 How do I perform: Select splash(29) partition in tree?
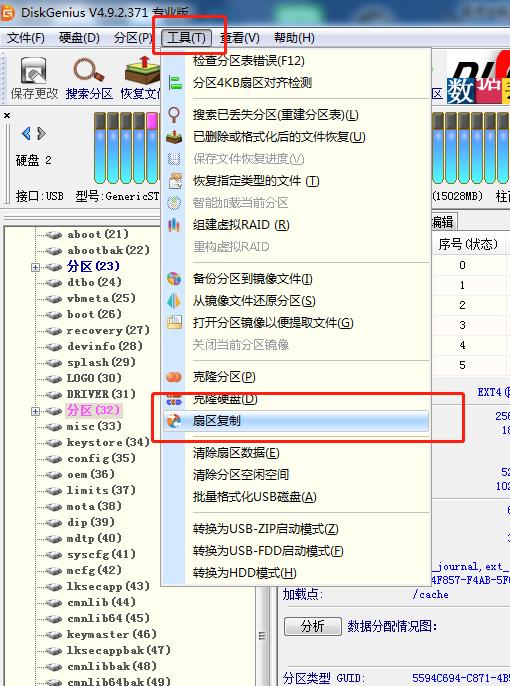[x=101, y=362]
